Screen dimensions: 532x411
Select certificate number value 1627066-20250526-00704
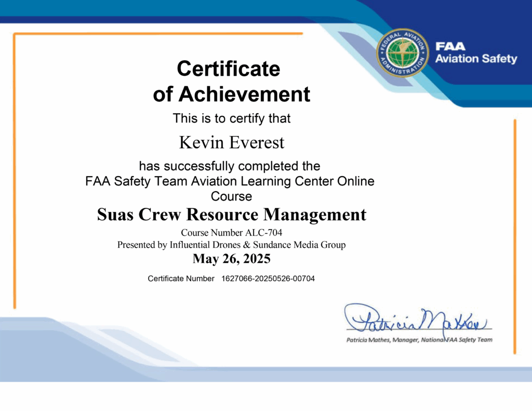tap(268, 279)
